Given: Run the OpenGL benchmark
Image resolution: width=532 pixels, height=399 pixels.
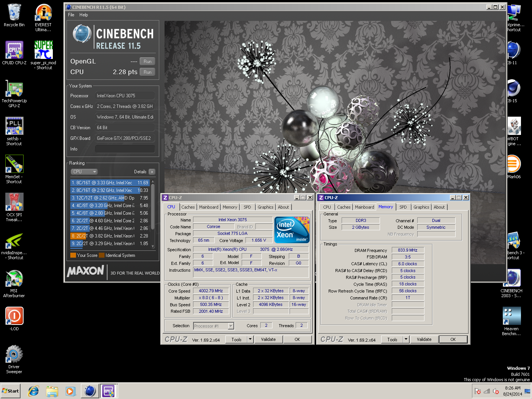Looking at the screenshot, I should pyautogui.click(x=147, y=62).
